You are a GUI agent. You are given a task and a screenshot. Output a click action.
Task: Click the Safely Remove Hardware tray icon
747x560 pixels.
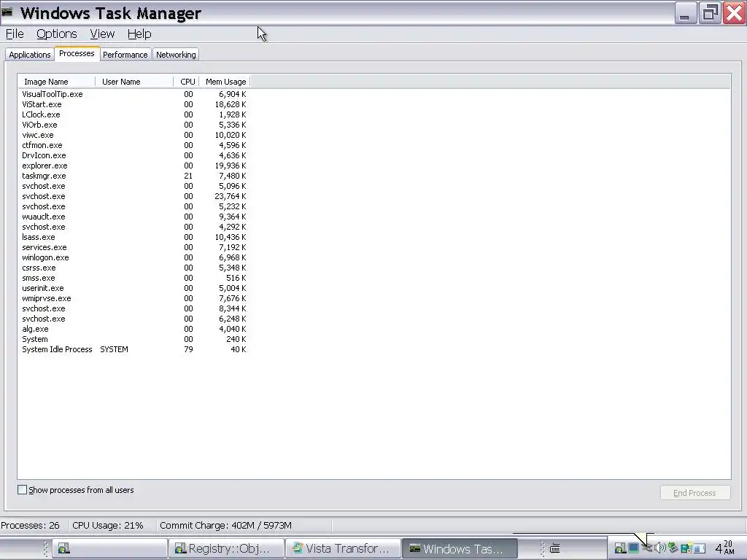tap(673, 548)
